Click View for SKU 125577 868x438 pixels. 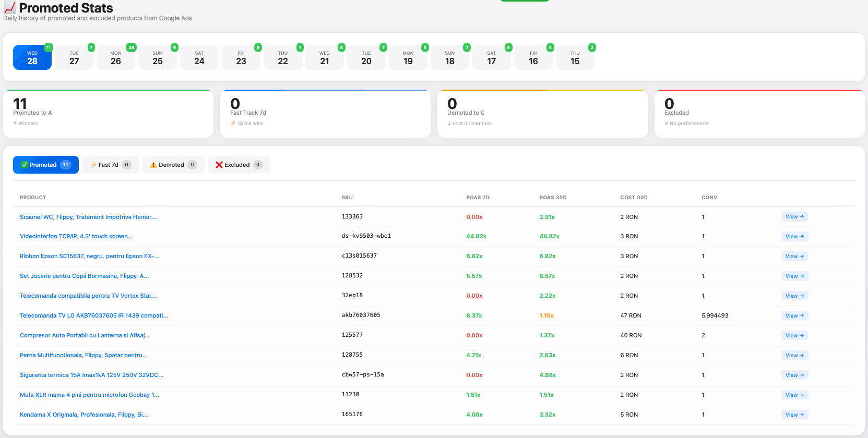[x=794, y=335]
